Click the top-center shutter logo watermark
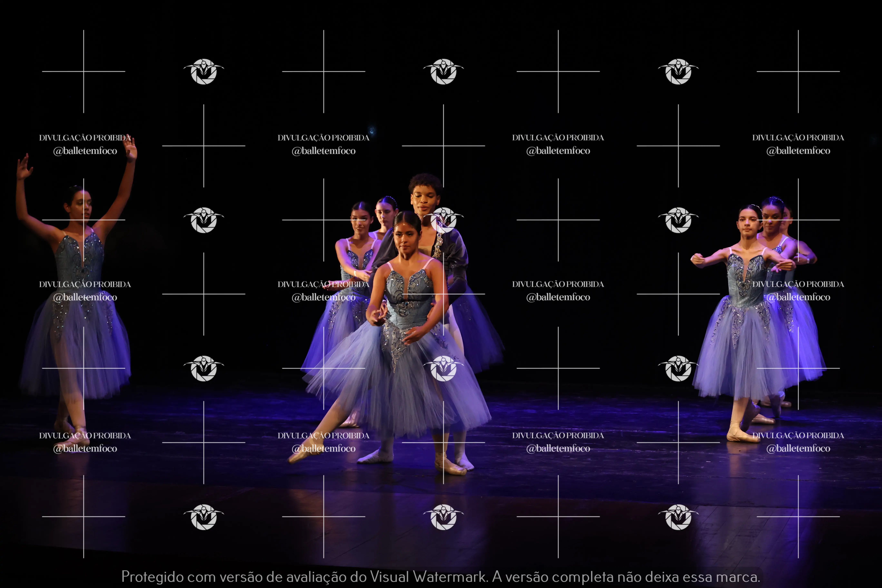 (444, 71)
